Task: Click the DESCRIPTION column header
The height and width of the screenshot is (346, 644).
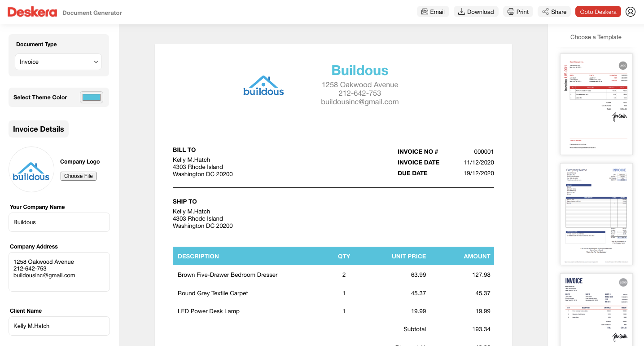Action: pyautogui.click(x=198, y=256)
